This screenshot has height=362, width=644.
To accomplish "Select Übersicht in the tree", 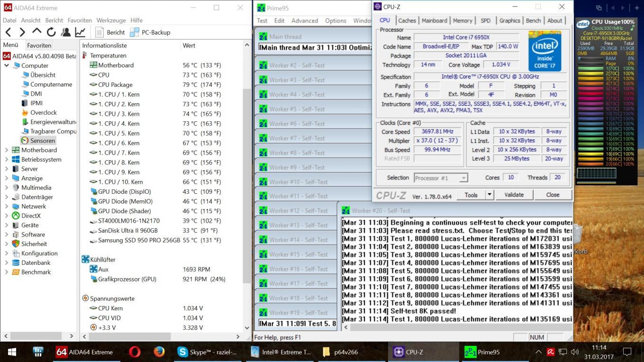I will click(43, 75).
